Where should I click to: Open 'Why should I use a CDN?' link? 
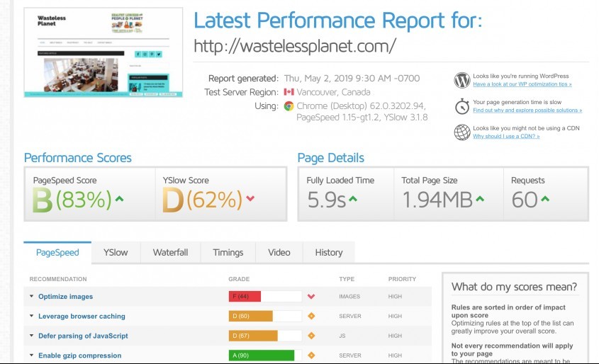point(506,136)
